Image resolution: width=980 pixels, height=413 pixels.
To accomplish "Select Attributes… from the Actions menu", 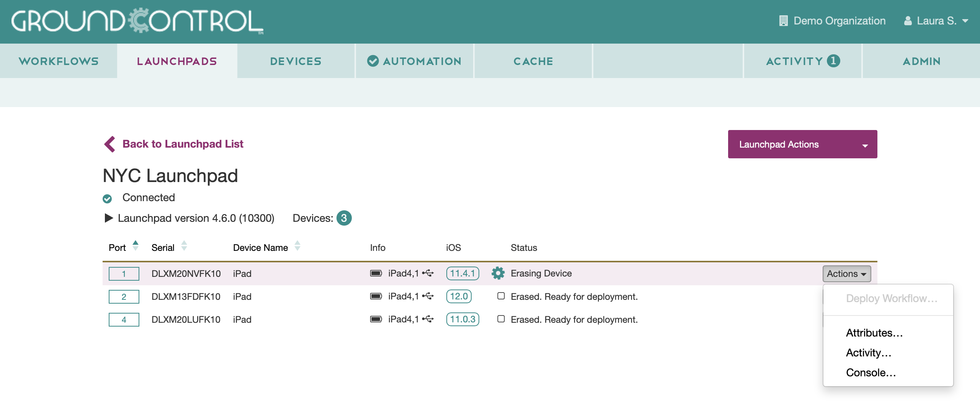I will click(x=874, y=333).
